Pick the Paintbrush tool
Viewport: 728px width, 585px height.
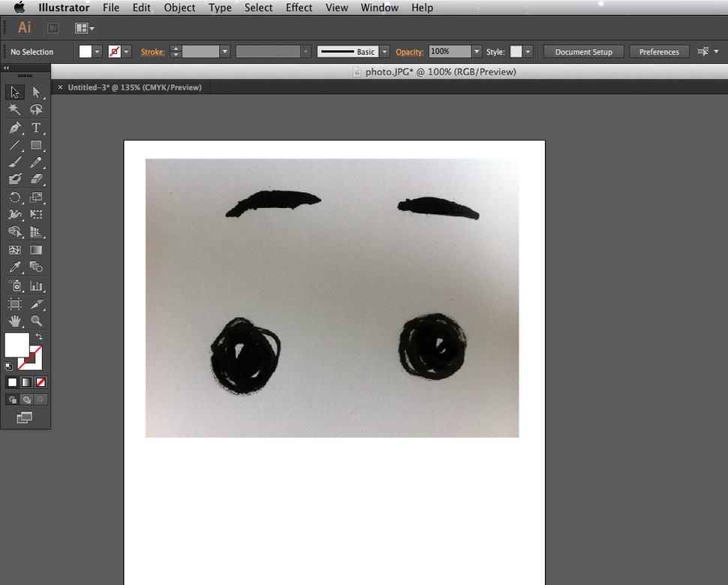(14, 163)
